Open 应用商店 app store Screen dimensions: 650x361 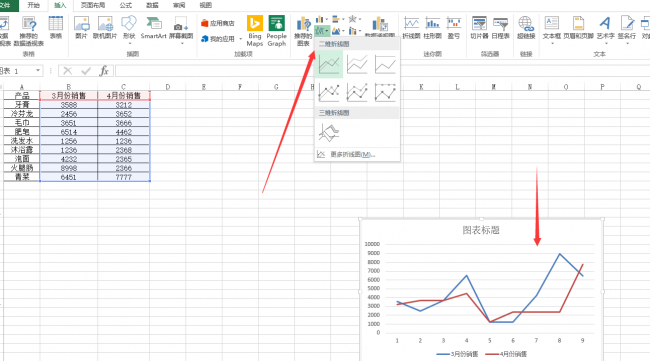tap(218, 23)
